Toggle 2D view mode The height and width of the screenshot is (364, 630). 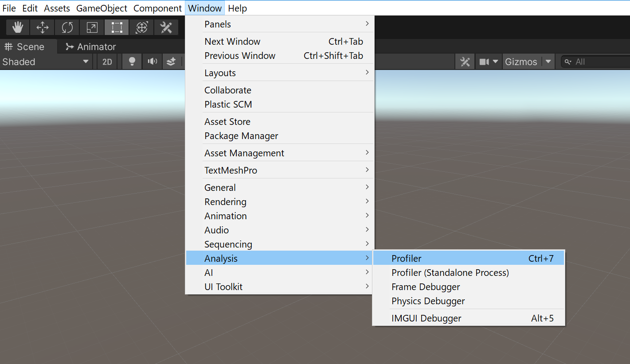(107, 62)
